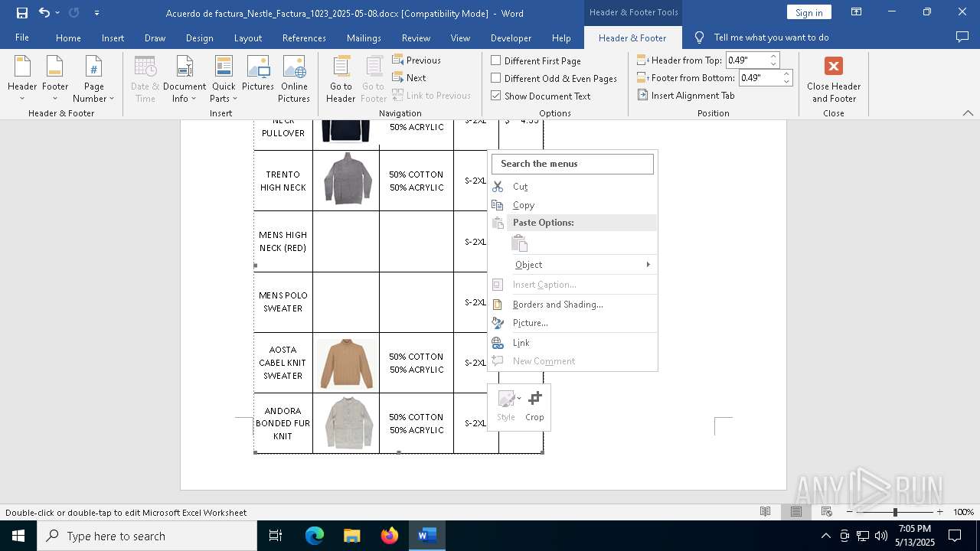Click the Style mini toolbar button
Viewport: 980px width, 551px height.
507,406
